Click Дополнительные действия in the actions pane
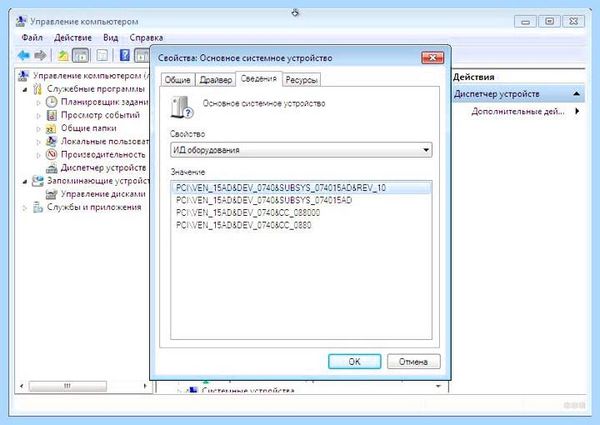This screenshot has height=425, width=600. coord(518,111)
